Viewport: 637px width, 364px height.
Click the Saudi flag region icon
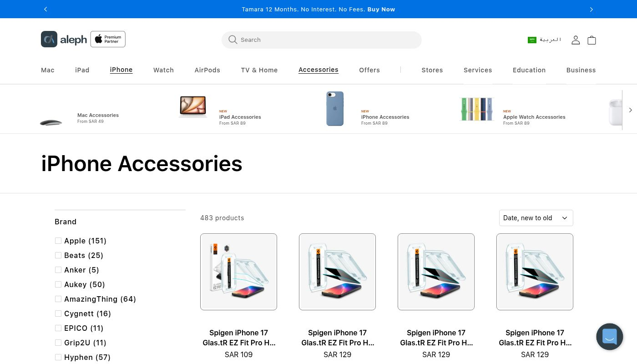click(x=532, y=40)
